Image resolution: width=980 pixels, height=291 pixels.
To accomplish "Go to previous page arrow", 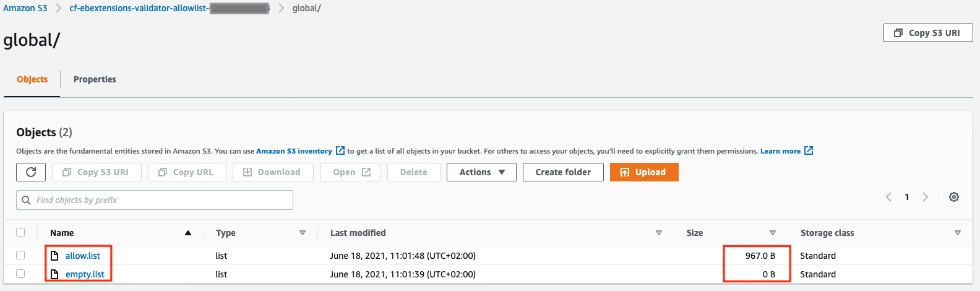I will 889,197.
